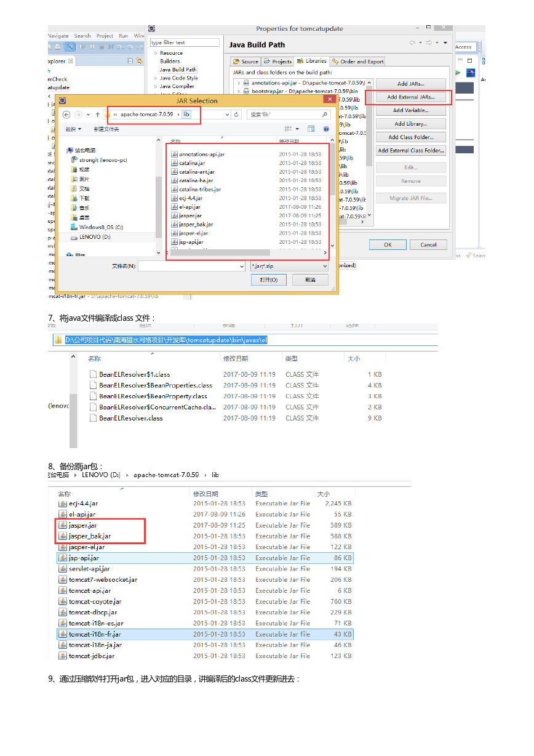Image resolution: width=534 pixels, height=756 pixels.
Task: Open the Order and Export tab
Action: 358,62
